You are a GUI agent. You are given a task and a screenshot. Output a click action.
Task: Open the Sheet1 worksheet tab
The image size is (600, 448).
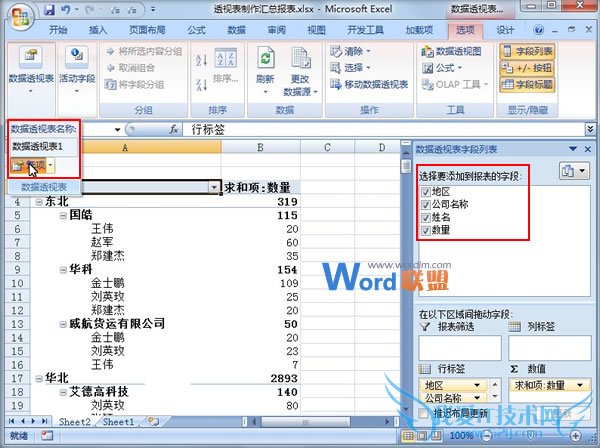tap(118, 422)
